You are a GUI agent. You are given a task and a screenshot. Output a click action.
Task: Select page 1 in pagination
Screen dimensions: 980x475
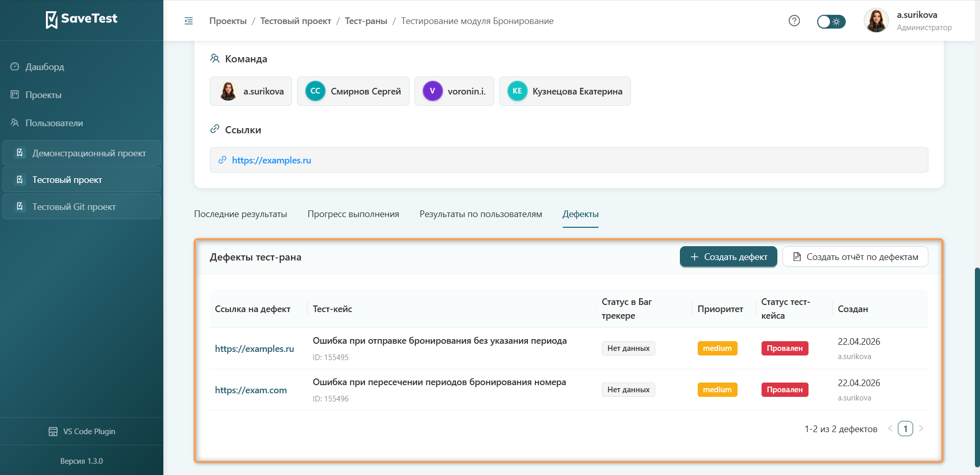(x=905, y=429)
